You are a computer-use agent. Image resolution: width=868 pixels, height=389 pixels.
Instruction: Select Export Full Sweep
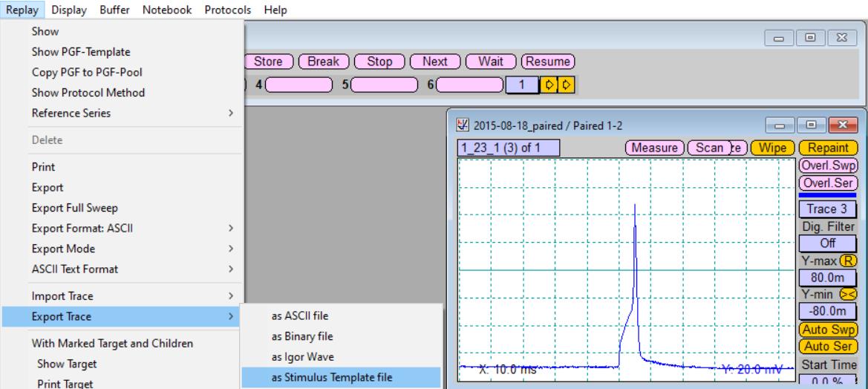(x=123, y=208)
